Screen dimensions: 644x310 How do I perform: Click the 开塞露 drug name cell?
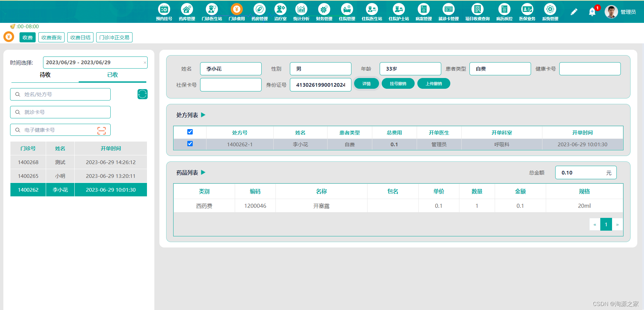pyautogui.click(x=321, y=206)
